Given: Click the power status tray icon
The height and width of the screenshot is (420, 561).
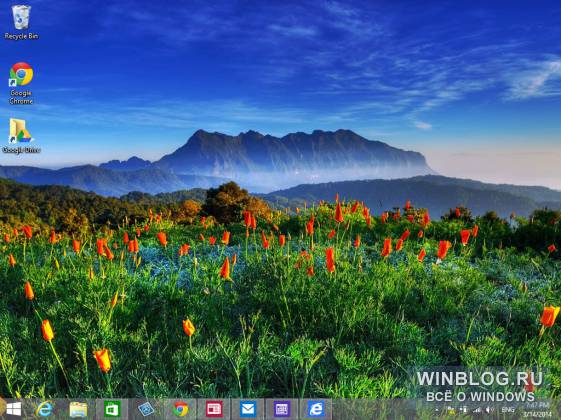Looking at the screenshot, I should [464, 410].
